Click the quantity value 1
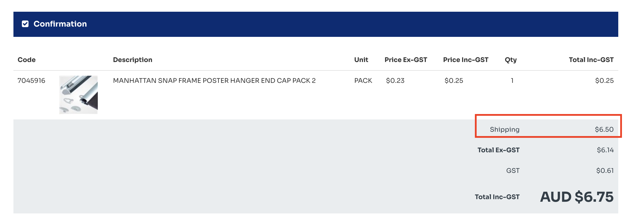644x224 pixels. [x=512, y=81]
